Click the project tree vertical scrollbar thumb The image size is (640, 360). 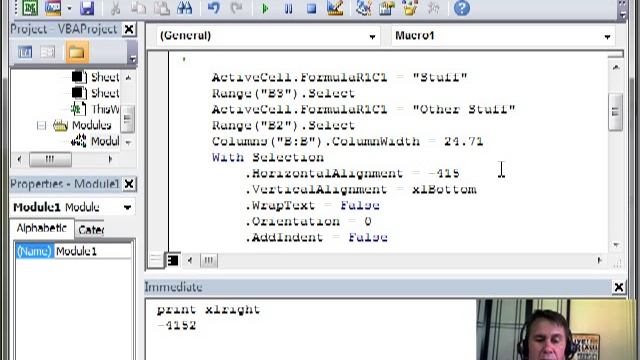(x=128, y=118)
